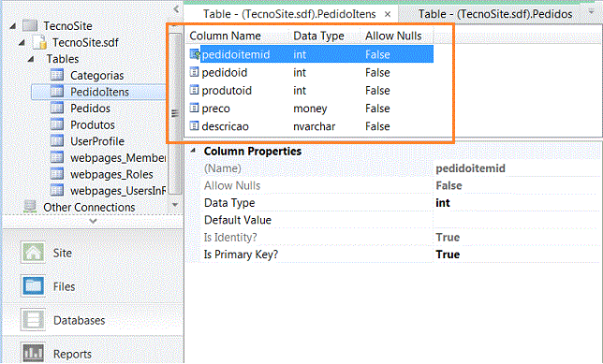
Task: Collapse the TecnoSite root node
Action: [x=13, y=26]
